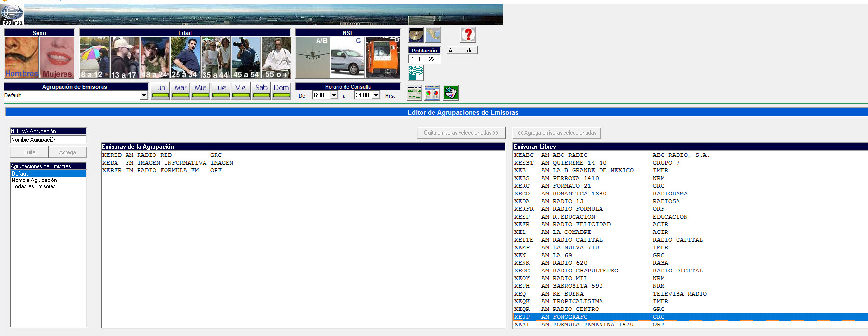Toggle the age group 35 a 44
Image resolution: width=868 pixels, height=336 pixels.
click(216, 57)
